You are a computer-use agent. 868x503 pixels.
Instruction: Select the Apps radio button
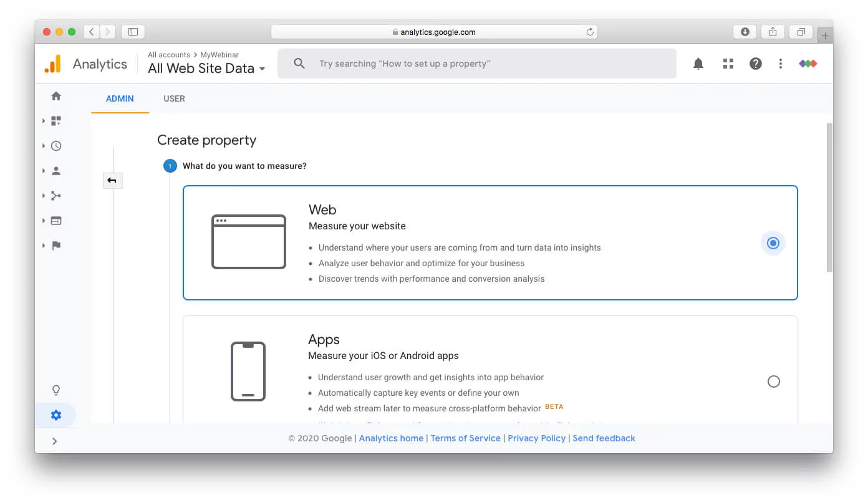773,381
